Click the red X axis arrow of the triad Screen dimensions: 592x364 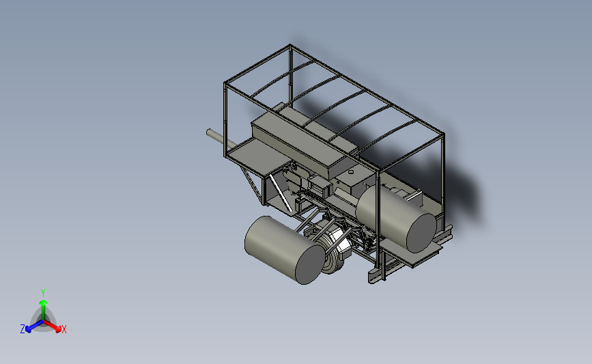click(x=53, y=326)
